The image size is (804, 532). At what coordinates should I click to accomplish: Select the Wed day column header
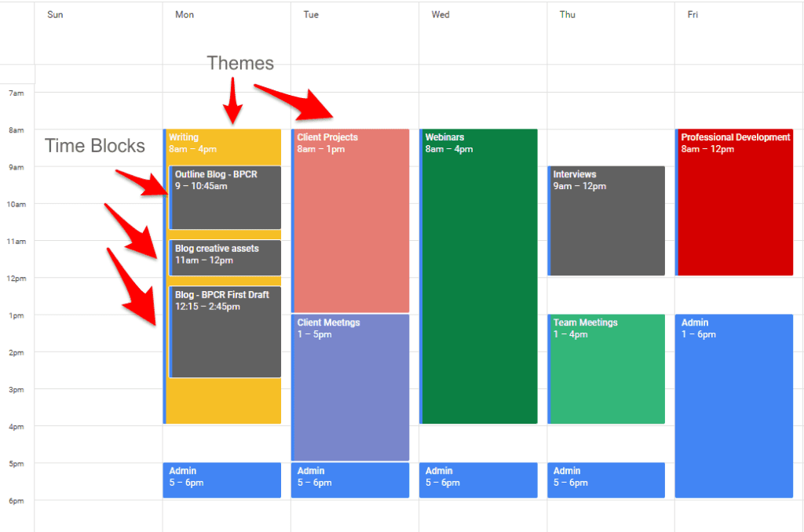pos(440,15)
